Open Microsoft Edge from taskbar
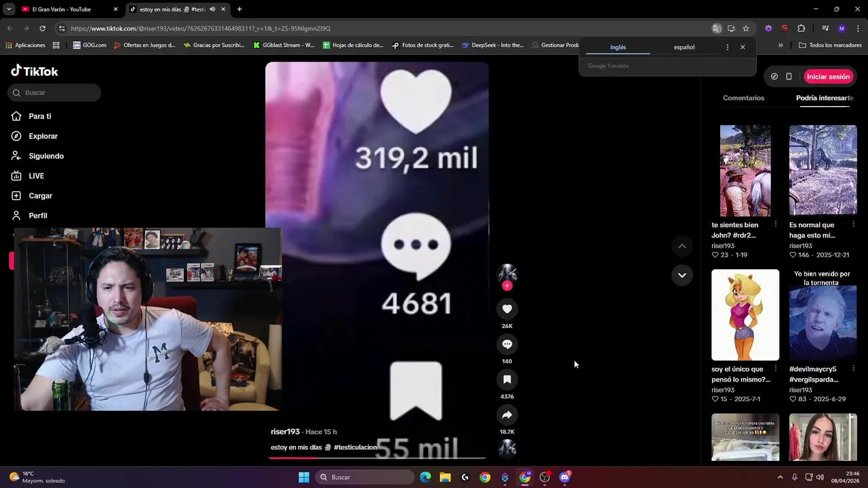The width and height of the screenshot is (868, 488). pos(425,477)
